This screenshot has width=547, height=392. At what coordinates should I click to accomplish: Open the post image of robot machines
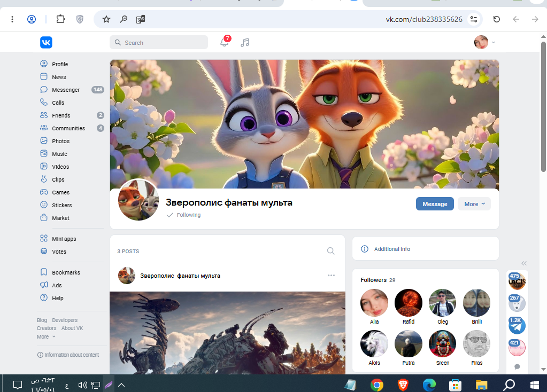pos(227,333)
